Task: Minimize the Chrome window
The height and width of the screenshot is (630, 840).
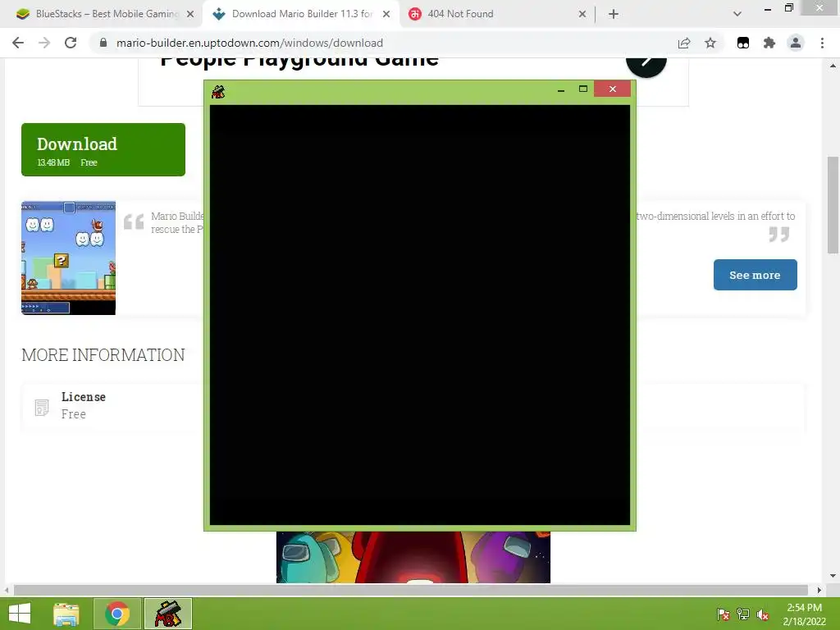Action: pyautogui.click(x=767, y=8)
